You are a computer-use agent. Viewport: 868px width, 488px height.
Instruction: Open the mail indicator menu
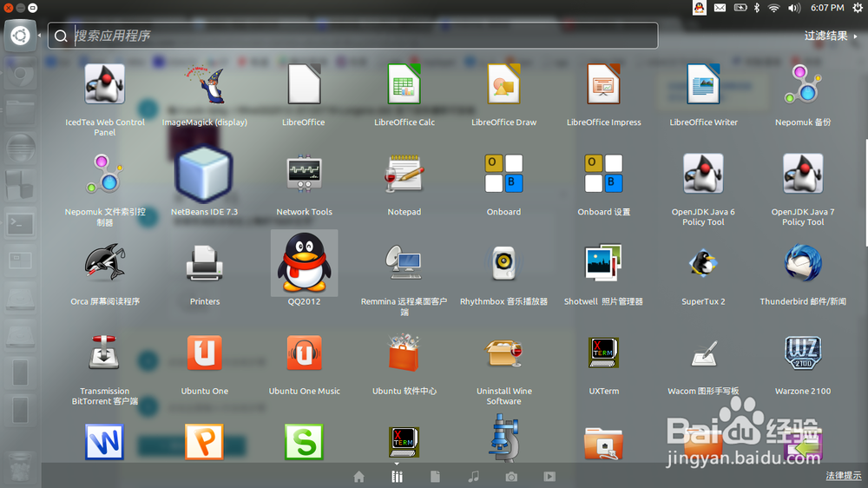pos(720,8)
